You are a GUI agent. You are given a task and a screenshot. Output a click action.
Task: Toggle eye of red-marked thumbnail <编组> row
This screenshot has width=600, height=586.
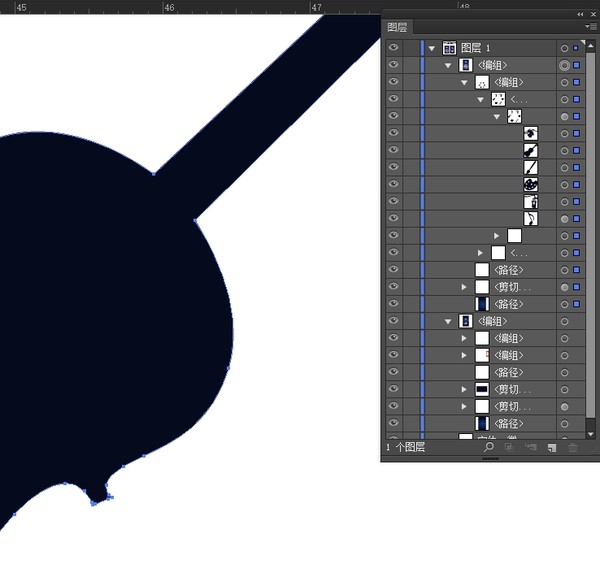point(393,354)
